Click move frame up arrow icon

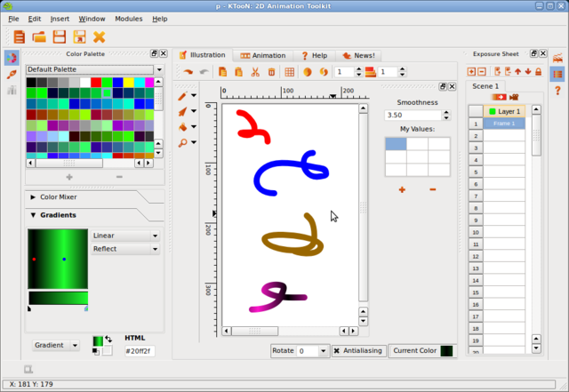pos(517,71)
